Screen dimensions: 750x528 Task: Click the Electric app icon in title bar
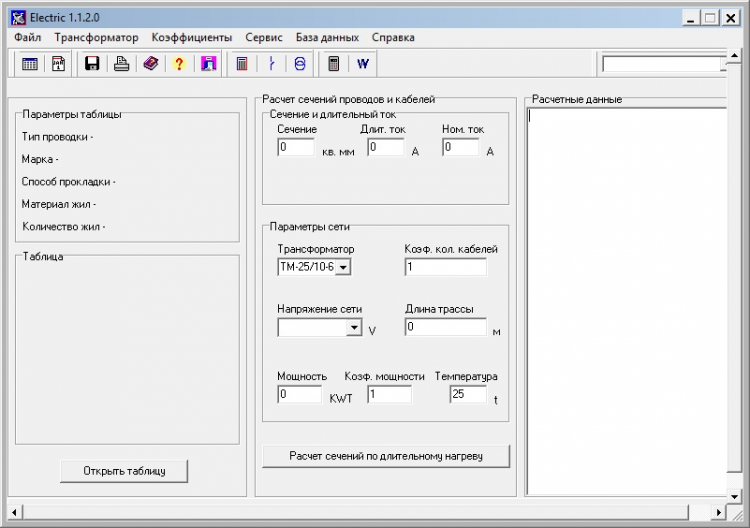click(x=18, y=18)
